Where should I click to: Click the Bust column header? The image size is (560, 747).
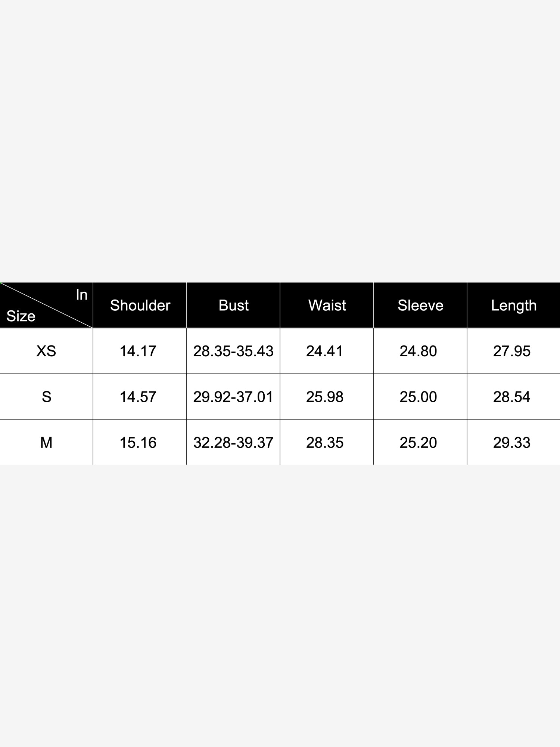pos(233,305)
